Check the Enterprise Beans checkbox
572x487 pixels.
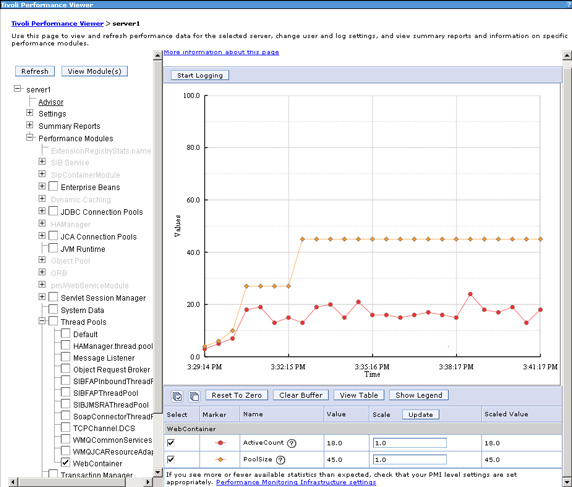point(53,186)
